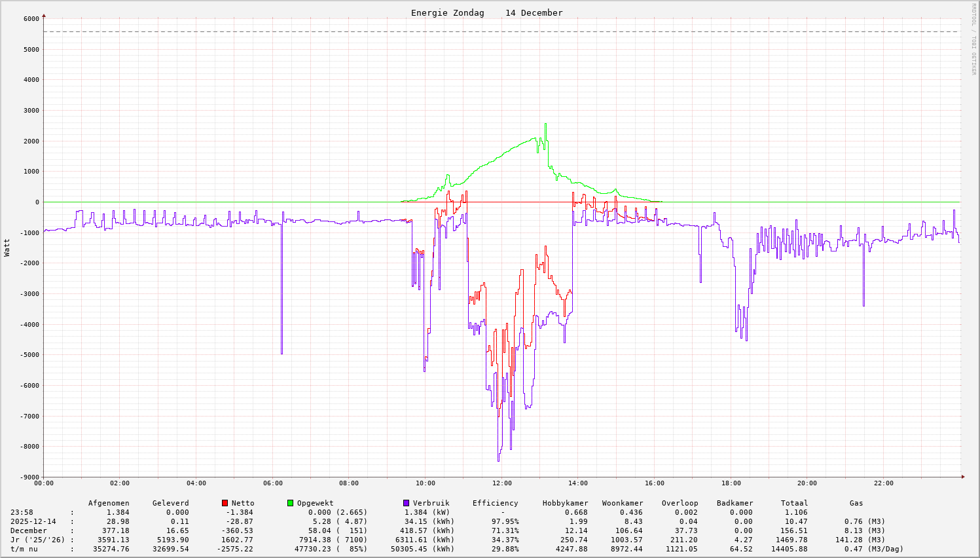Select the Afgenomen column header
The width and height of the screenshot is (980, 558).
(109, 504)
